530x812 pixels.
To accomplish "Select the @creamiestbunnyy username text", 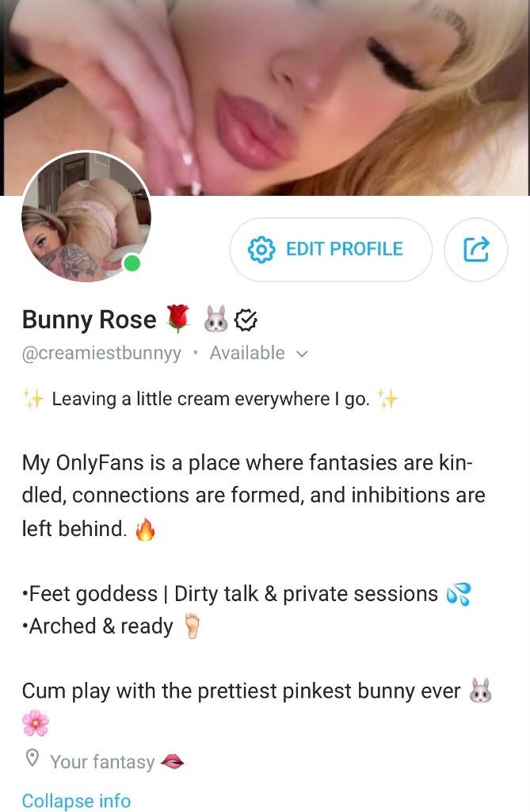I will (101, 353).
